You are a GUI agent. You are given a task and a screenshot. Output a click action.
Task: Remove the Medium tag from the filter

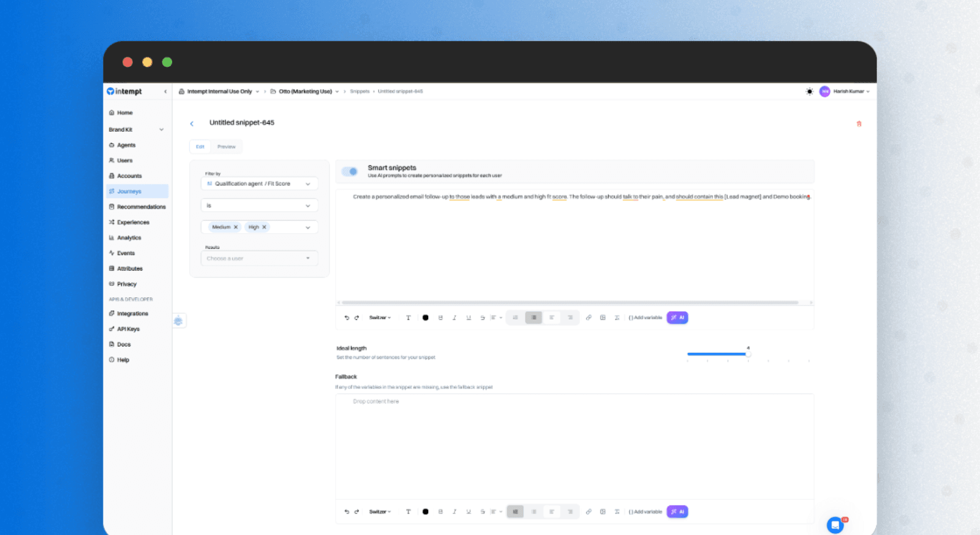[236, 227]
